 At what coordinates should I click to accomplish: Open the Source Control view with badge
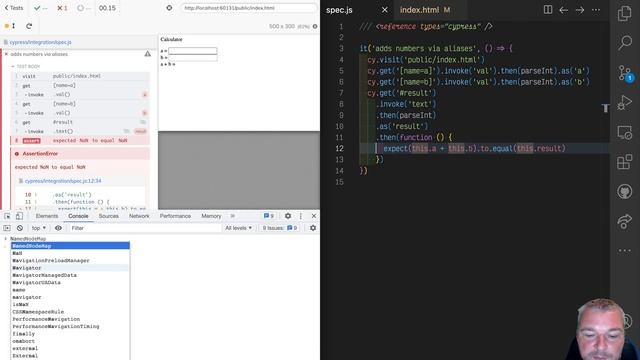pyautogui.click(x=624, y=73)
